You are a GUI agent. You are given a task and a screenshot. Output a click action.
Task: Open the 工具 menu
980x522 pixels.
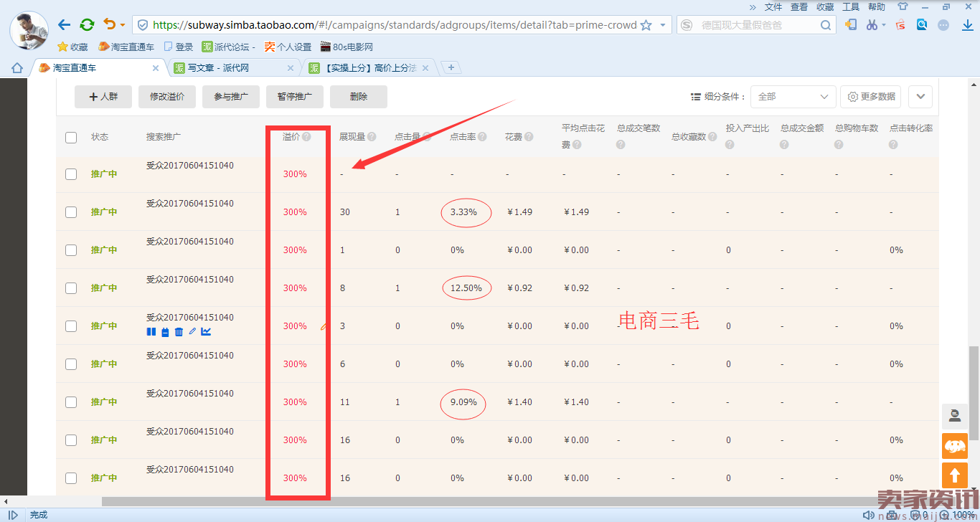click(x=851, y=6)
